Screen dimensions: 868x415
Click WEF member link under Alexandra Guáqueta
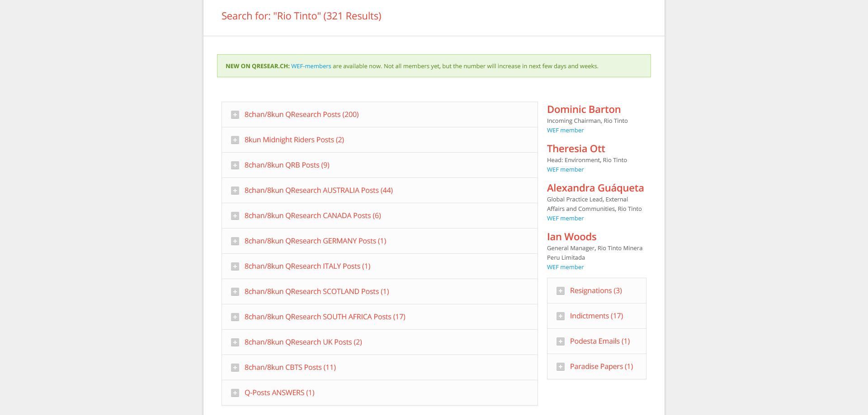coord(565,219)
